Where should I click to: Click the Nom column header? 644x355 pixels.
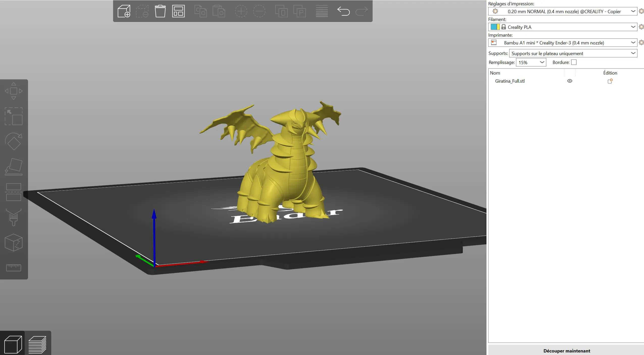495,73
